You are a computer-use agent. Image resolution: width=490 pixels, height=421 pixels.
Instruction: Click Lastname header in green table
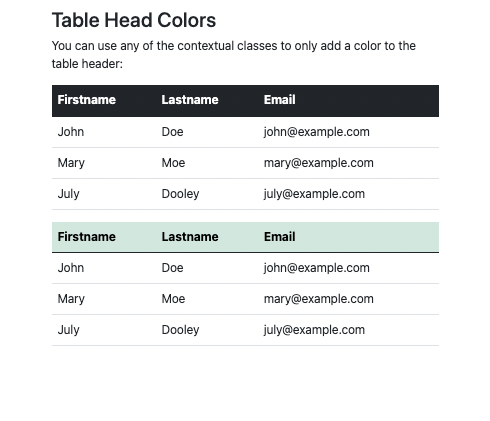coord(190,237)
